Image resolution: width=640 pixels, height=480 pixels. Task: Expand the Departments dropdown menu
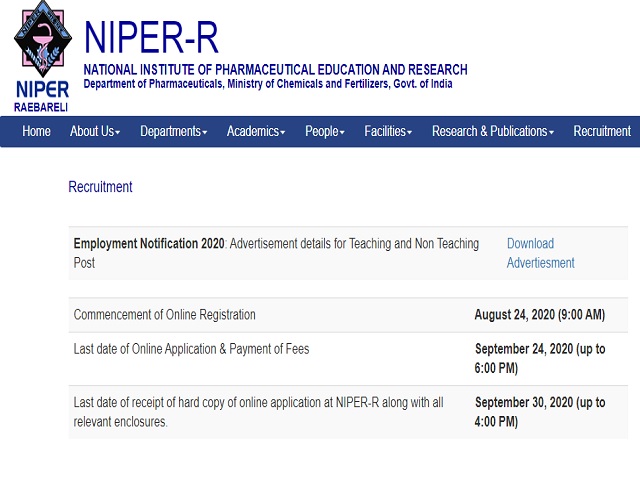[173, 131]
